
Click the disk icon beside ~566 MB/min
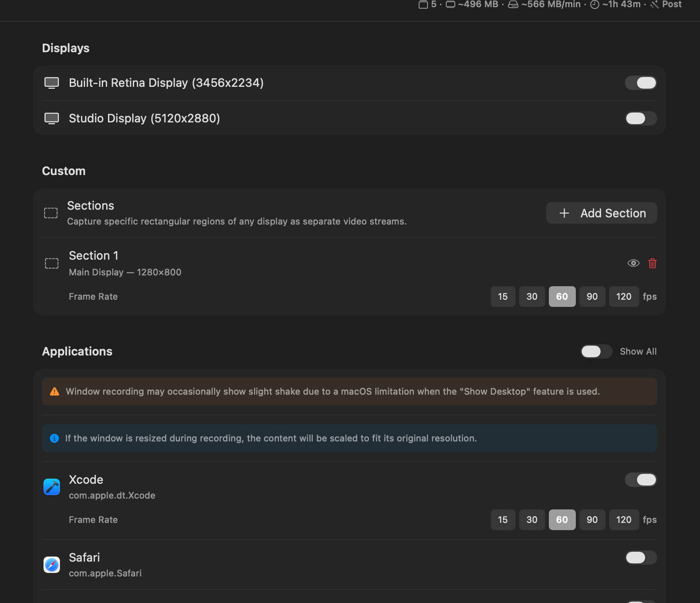coord(513,4)
